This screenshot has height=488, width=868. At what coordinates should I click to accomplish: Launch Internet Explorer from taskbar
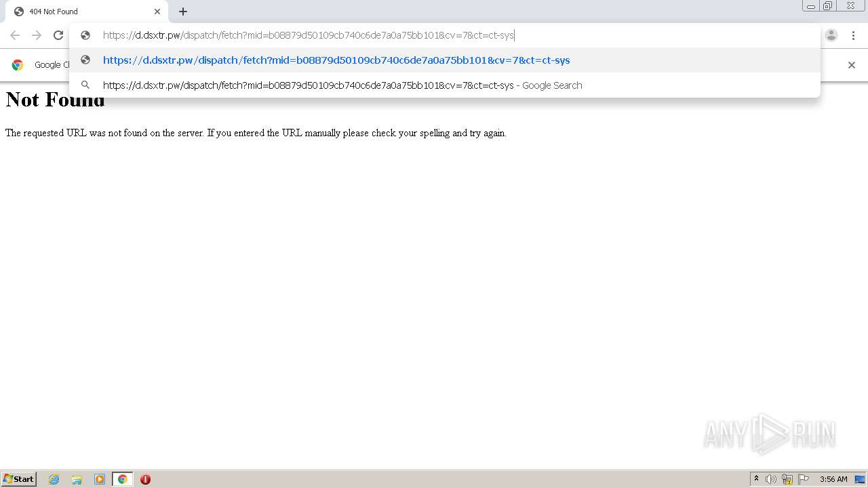54,479
